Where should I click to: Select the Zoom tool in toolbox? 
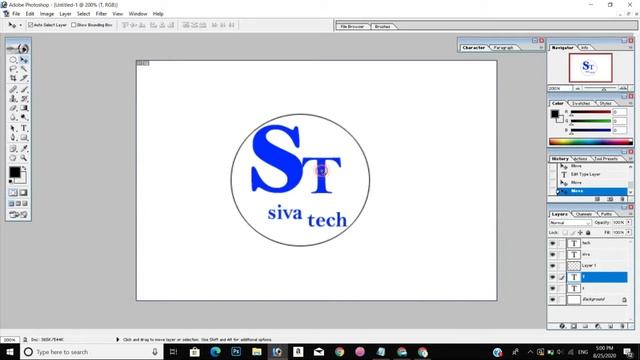24,158
